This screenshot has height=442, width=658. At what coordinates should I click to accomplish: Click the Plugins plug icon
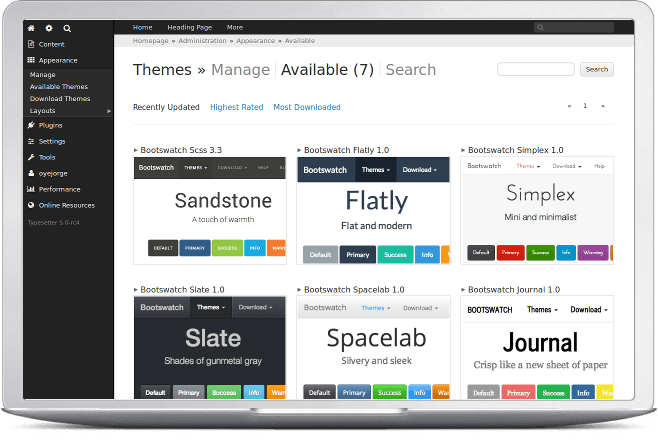[31, 126]
